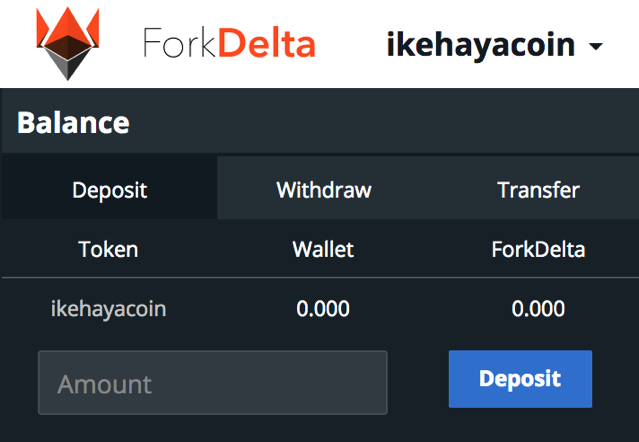Click the caret arrow beside ikehayacoin

(596, 46)
